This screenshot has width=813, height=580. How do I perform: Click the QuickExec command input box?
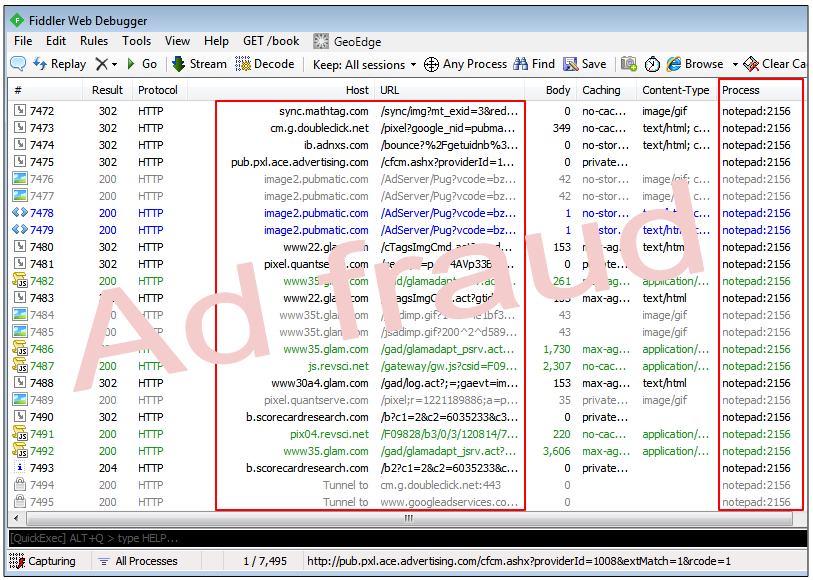400,539
